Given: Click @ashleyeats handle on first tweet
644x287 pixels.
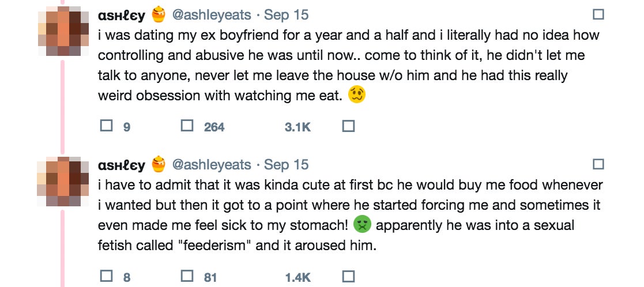Looking at the screenshot, I should [212, 14].
